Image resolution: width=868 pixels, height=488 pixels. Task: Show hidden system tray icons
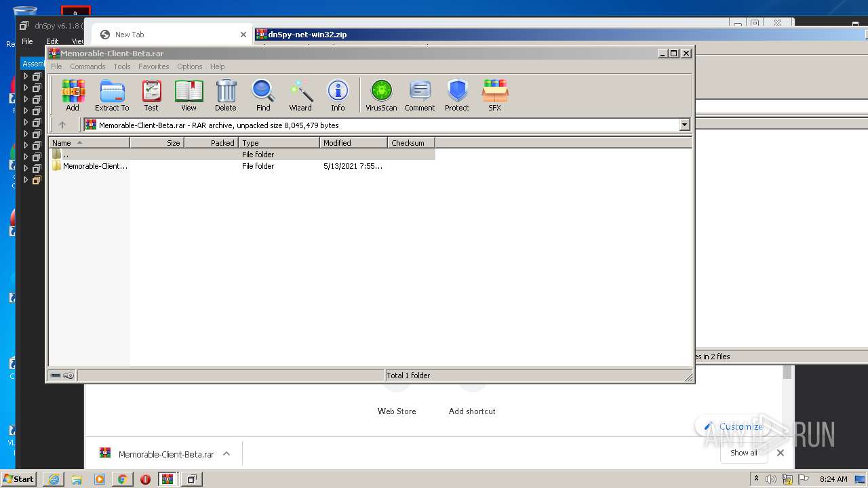click(x=757, y=479)
